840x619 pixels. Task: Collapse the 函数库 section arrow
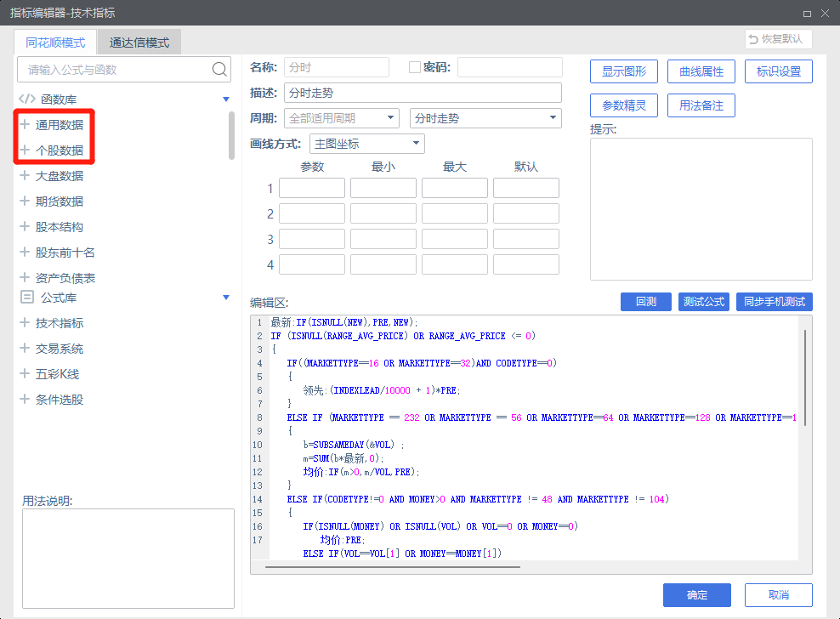pyautogui.click(x=226, y=99)
